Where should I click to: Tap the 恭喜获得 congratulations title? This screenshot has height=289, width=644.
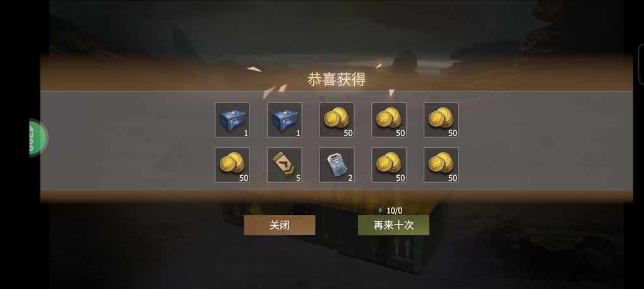(x=337, y=79)
